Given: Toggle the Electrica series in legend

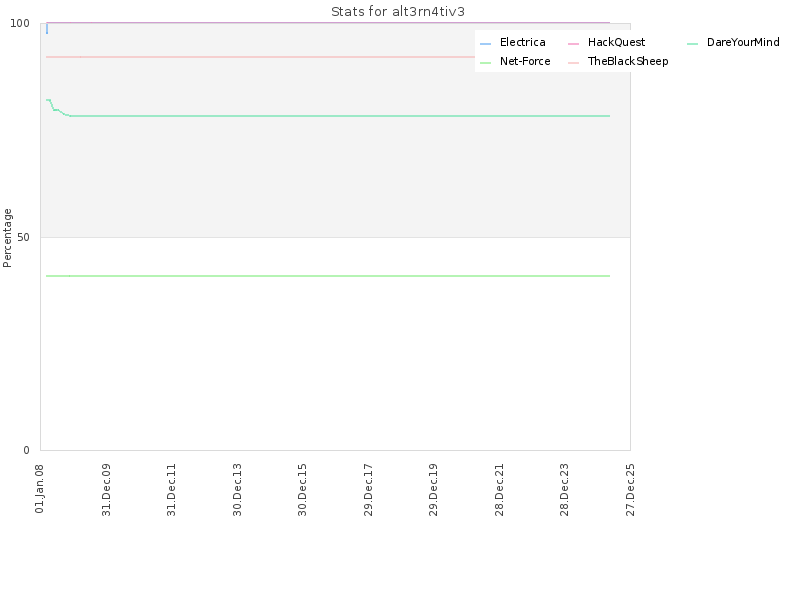Looking at the screenshot, I should click(513, 42).
